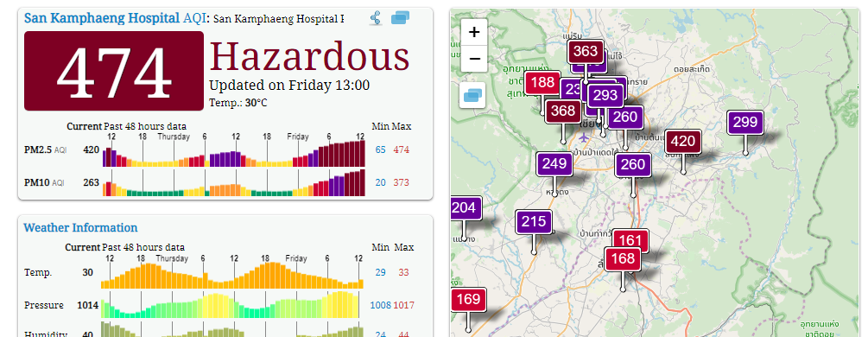Select the 215 AQI purple map marker

click(534, 222)
